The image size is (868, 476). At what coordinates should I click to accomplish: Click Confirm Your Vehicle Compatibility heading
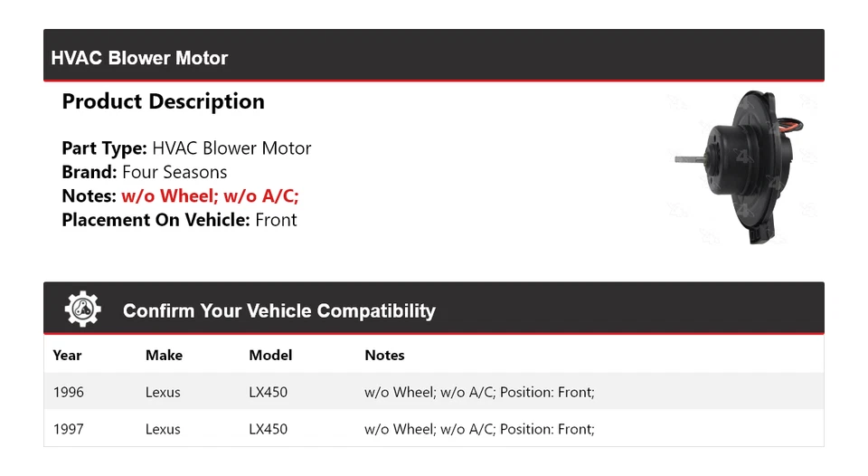(278, 310)
